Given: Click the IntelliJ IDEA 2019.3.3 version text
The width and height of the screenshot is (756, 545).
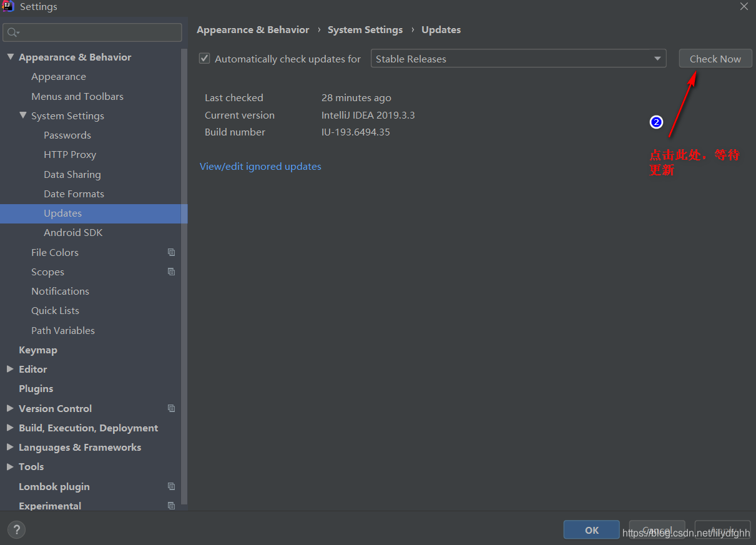Looking at the screenshot, I should (x=368, y=115).
